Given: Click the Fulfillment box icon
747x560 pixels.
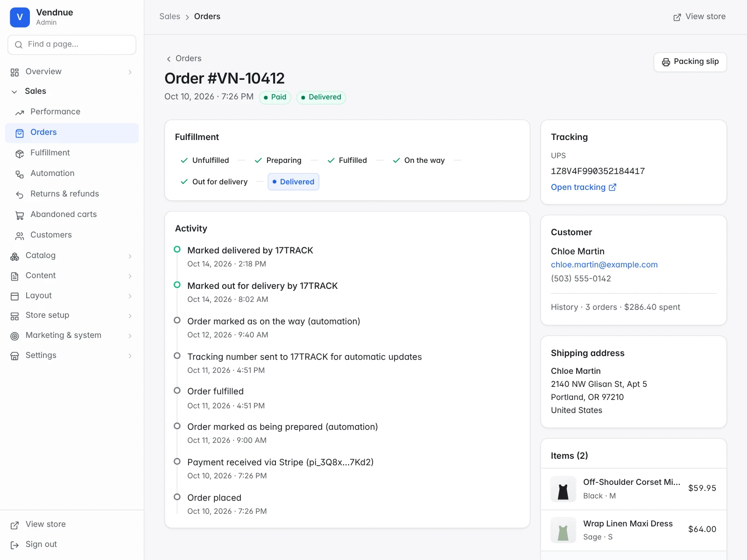Looking at the screenshot, I should 20,154.
